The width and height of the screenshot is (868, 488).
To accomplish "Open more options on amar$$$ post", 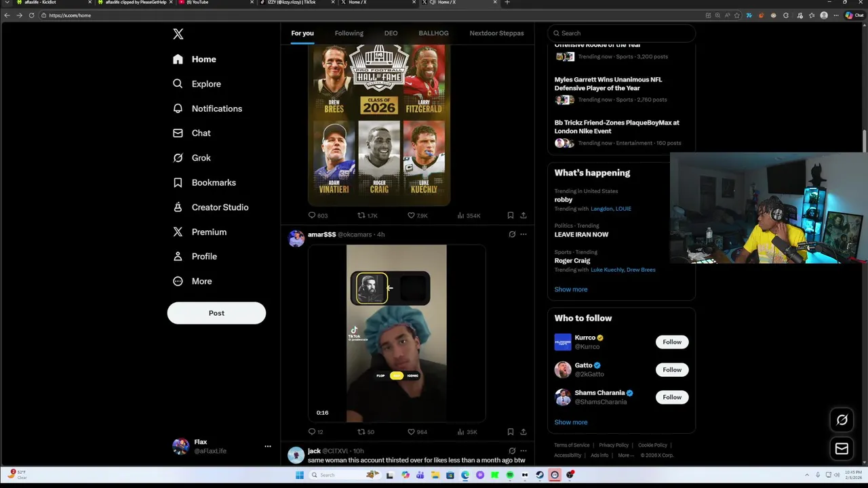I will (524, 235).
